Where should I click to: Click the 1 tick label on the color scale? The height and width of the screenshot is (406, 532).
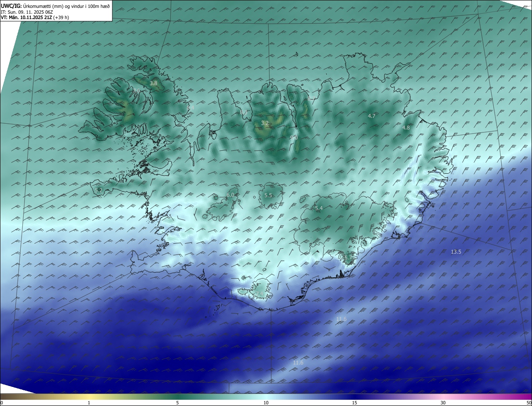[x=89, y=403]
